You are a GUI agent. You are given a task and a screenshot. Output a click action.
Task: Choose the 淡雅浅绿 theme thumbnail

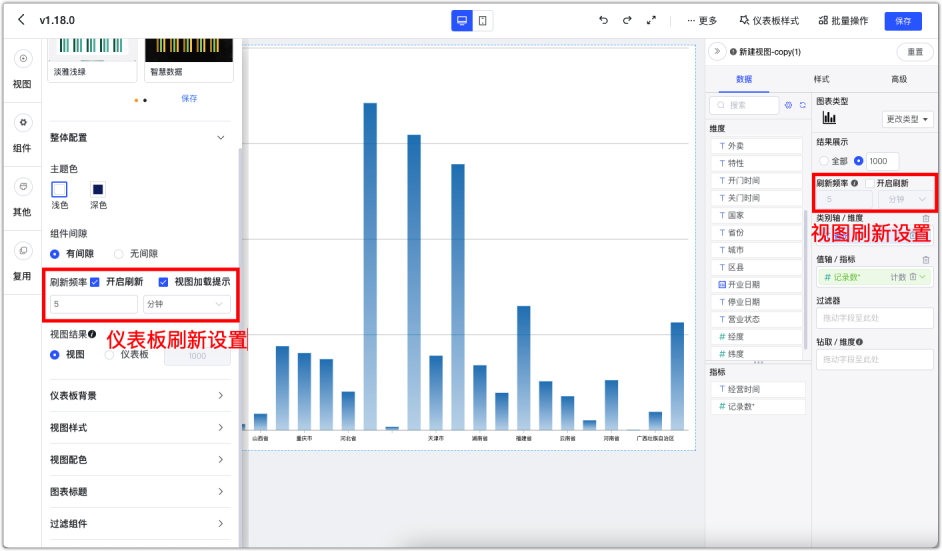tap(93, 58)
